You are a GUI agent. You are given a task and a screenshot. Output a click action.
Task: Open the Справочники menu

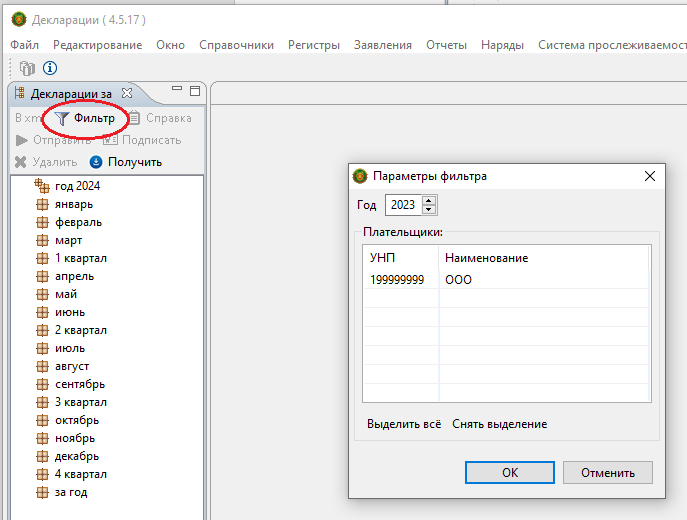(x=236, y=45)
